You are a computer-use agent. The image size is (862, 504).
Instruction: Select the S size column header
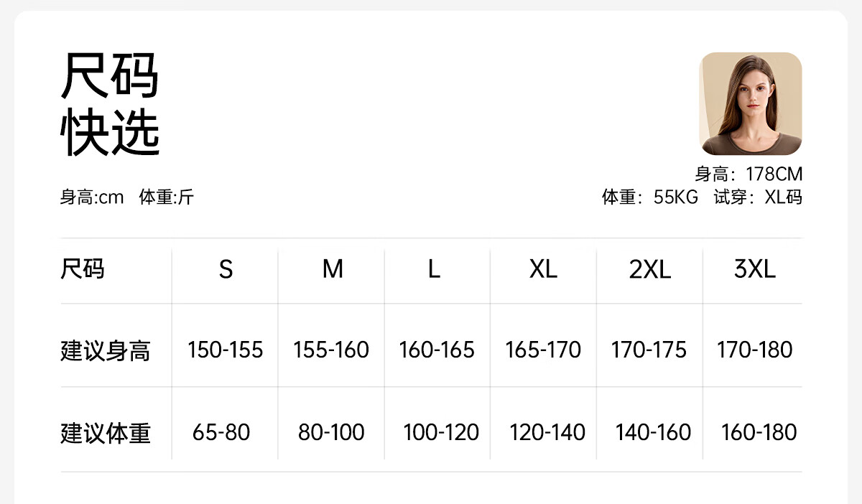[x=226, y=269]
